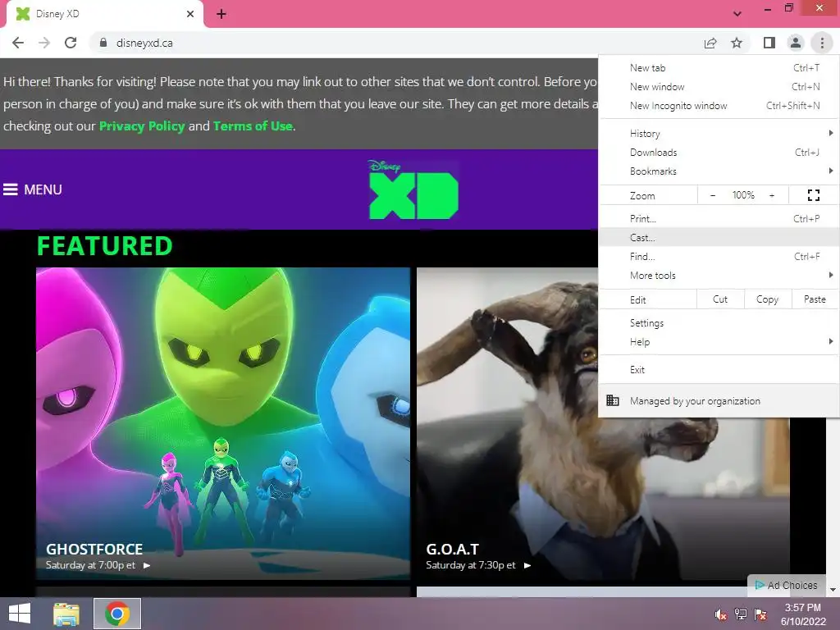Screen dimensions: 840x630
Task: Click the page scrollbar down arrow
Action: (x=833, y=590)
